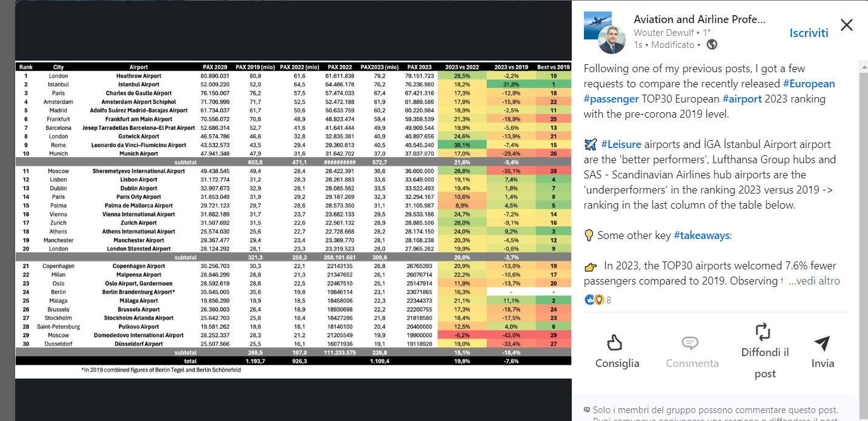Click Palma de Mallorca Airport row text
868x421 pixels.
point(138,206)
